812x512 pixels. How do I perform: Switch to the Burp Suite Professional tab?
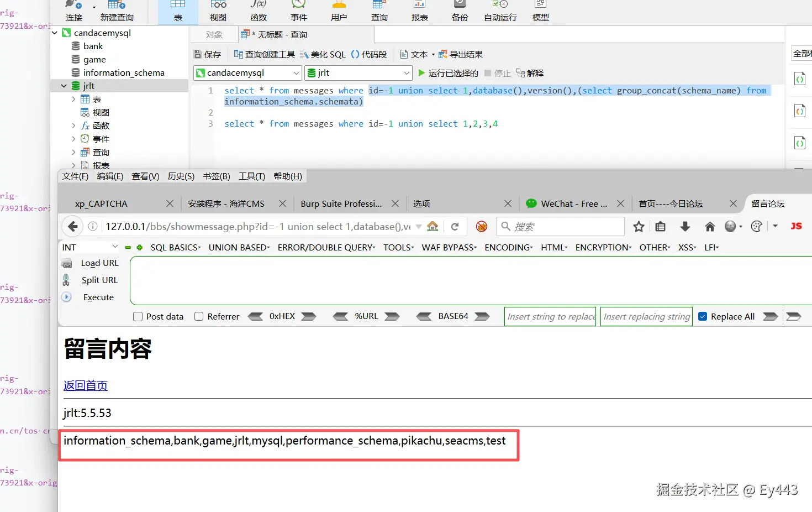[341, 204]
